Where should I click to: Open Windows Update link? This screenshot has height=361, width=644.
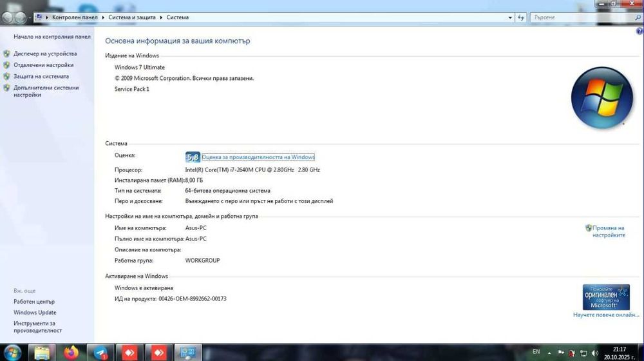tap(35, 313)
